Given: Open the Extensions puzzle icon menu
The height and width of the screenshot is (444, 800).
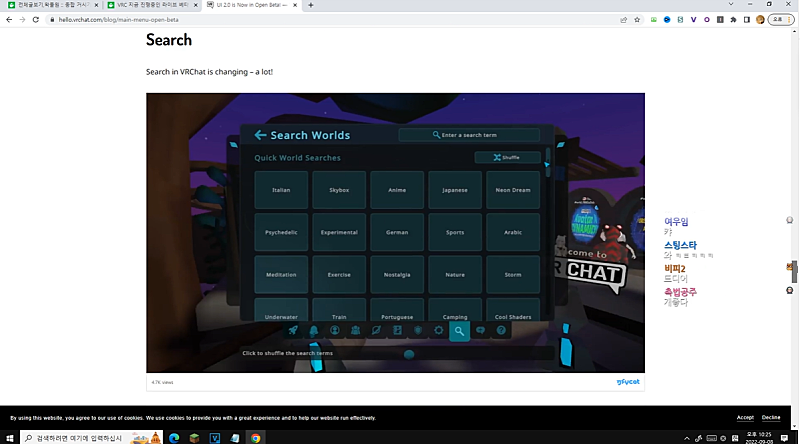Looking at the screenshot, I should [x=734, y=20].
